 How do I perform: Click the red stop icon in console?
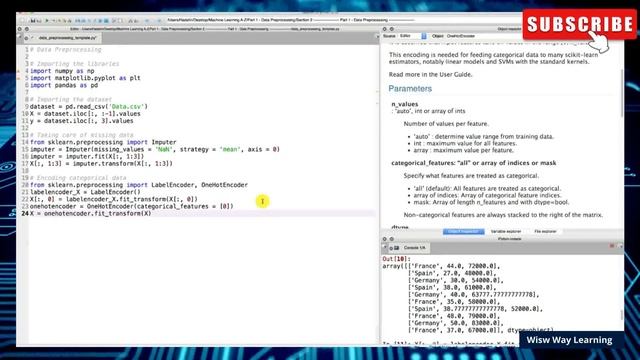tap(612, 246)
